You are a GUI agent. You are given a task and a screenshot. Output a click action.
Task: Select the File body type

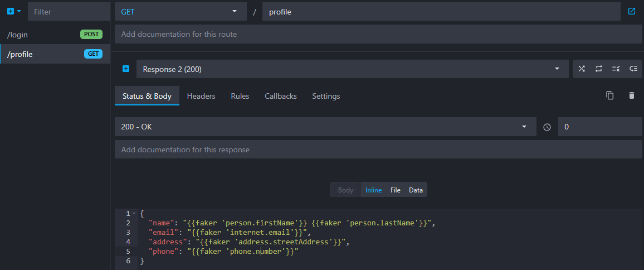pos(396,190)
